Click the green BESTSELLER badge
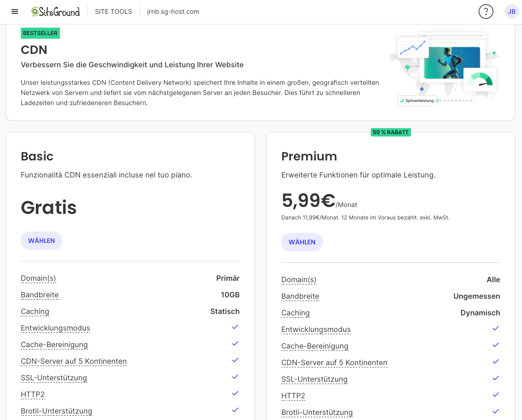 pyautogui.click(x=40, y=33)
